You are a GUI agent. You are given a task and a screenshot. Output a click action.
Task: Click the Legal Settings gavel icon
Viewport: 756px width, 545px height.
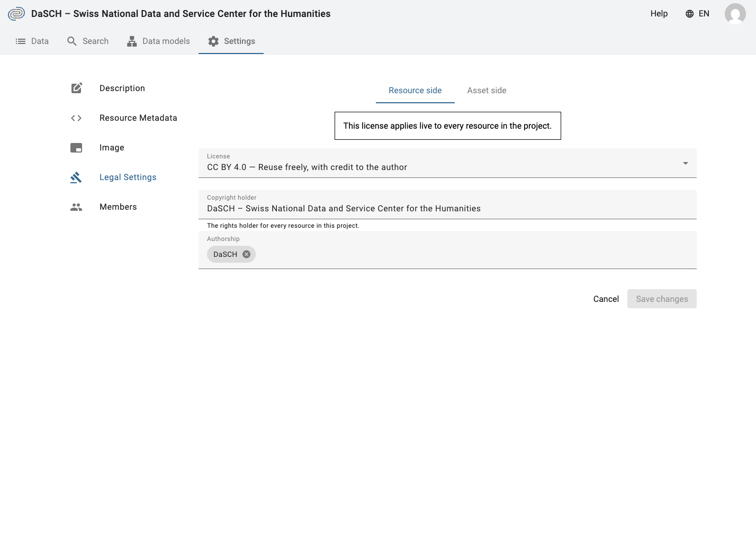(76, 177)
